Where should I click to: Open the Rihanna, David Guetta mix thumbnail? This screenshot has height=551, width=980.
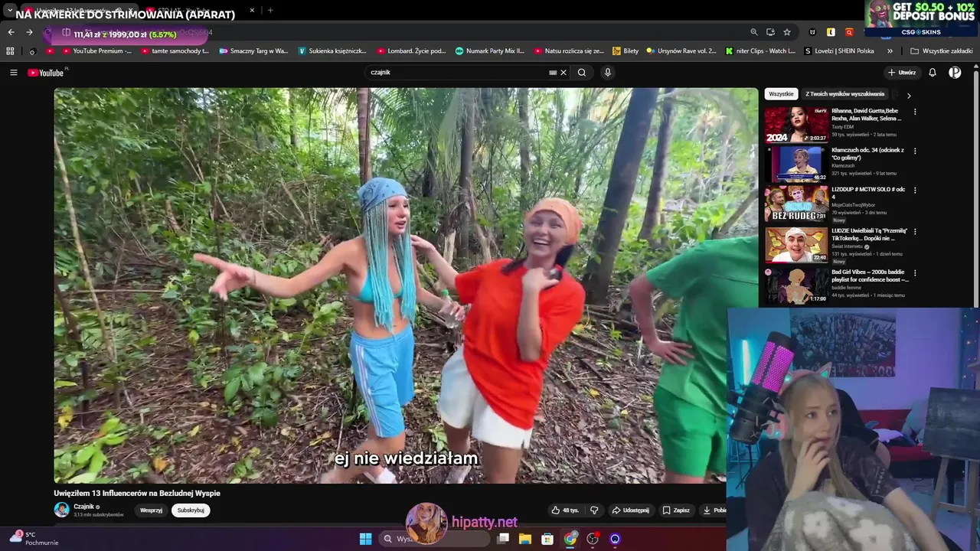click(x=796, y=125)
